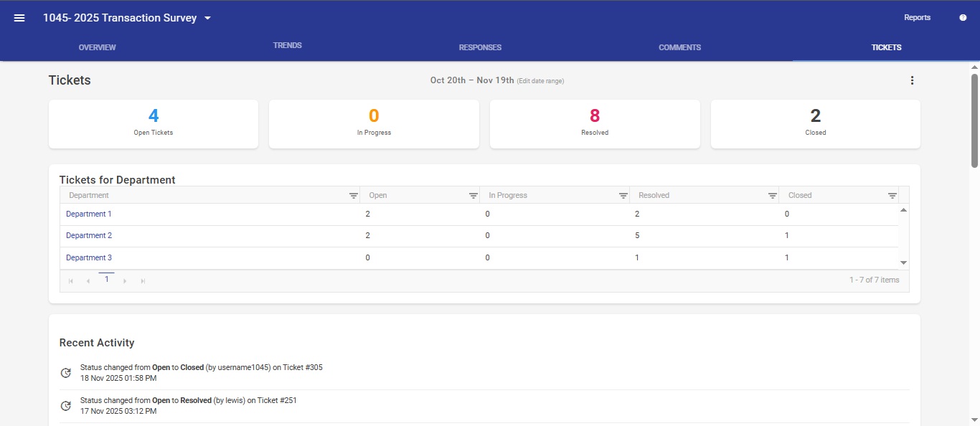Click Edit date range
Screen dimensions: 980x426
coord(540,81)
